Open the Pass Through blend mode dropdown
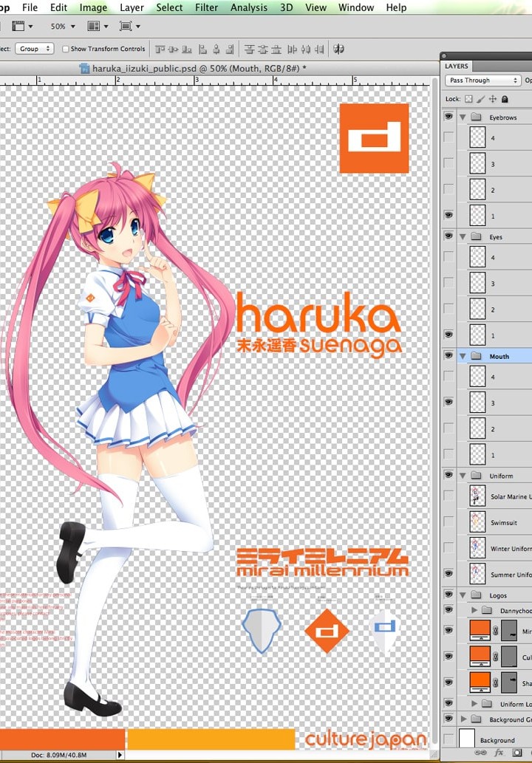The height and width of the screenshot is (763, 532). (482, 81)
